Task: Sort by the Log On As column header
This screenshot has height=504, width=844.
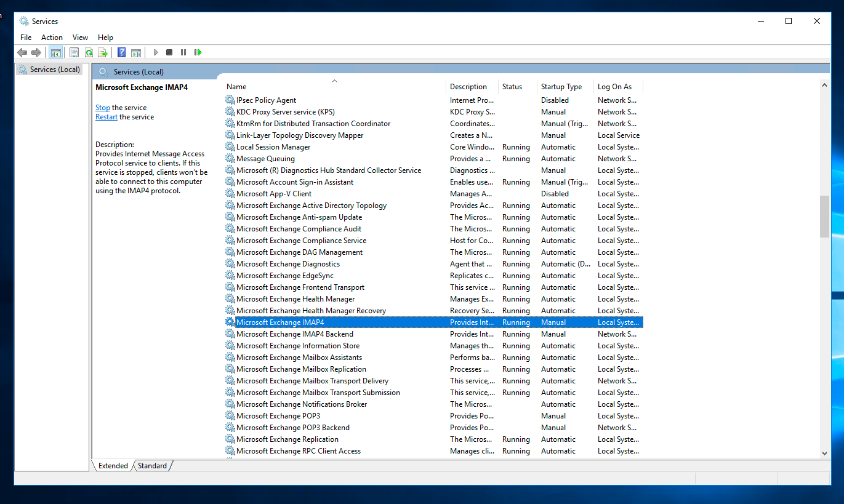Action: pyautogui.click(x=618, y=87)
